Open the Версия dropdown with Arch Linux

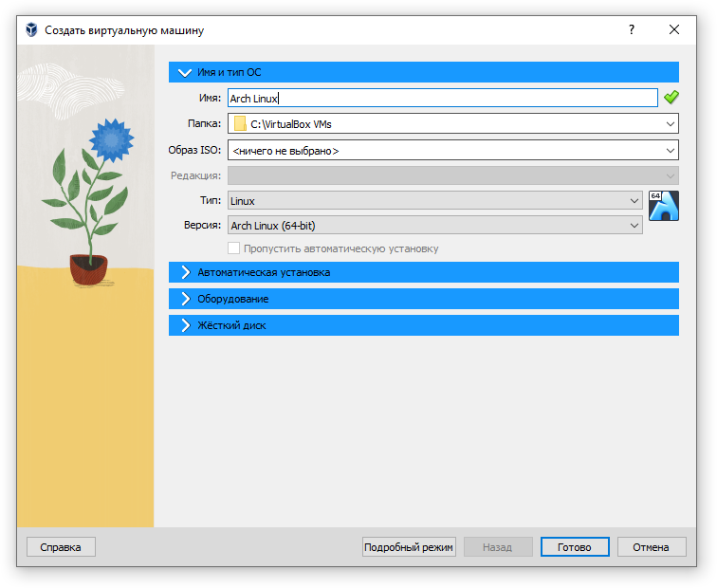pyautogui.click(x=435, y=226)
